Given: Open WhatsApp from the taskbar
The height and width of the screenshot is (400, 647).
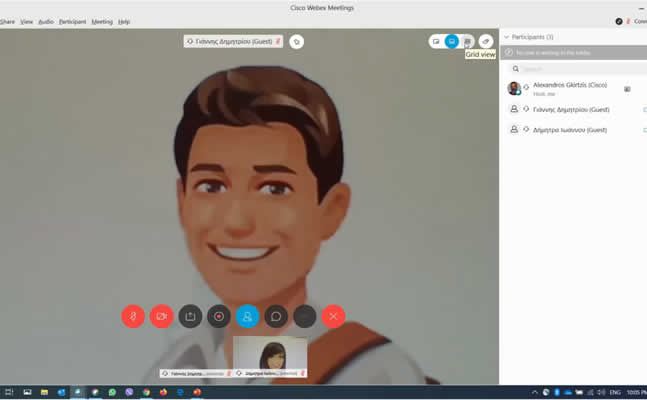Looking at the screenshot, I should pyautogui.click(x=112, y=392).
